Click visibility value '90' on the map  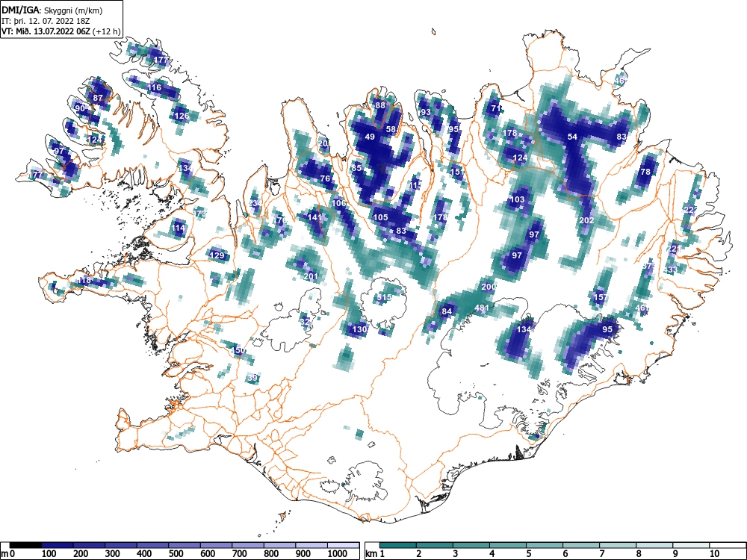point(80,108)
